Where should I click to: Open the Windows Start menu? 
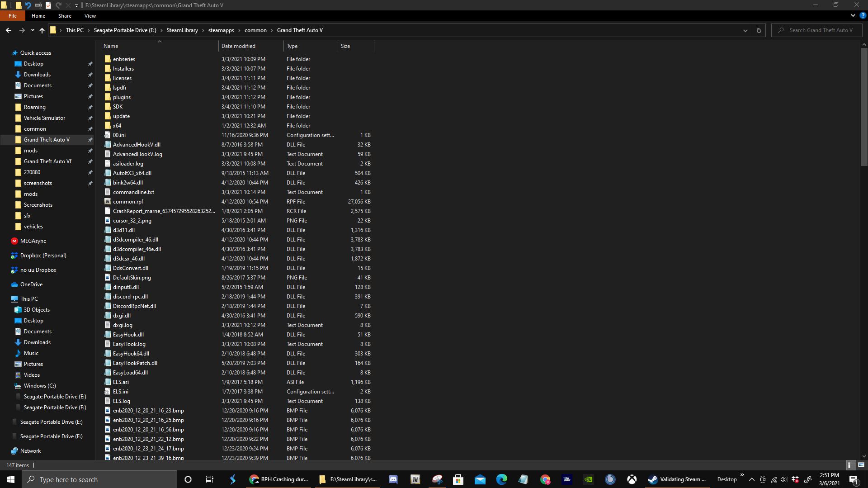[11, 479]
